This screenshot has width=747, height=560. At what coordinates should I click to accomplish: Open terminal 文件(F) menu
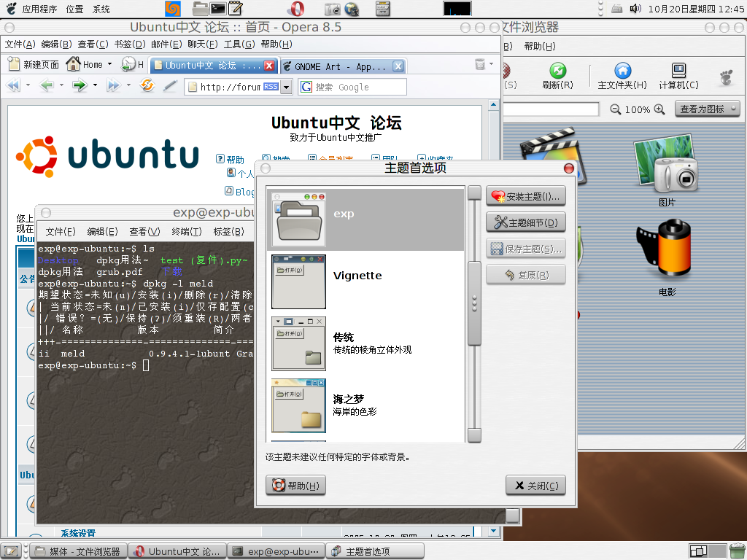[61, 231]
